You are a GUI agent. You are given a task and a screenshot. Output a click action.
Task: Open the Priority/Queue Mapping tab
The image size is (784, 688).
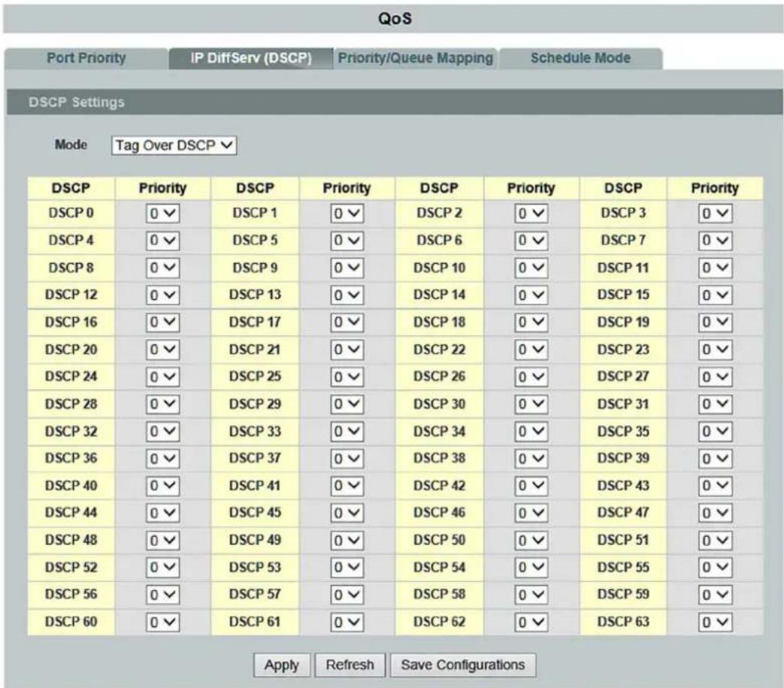(416, 59)
